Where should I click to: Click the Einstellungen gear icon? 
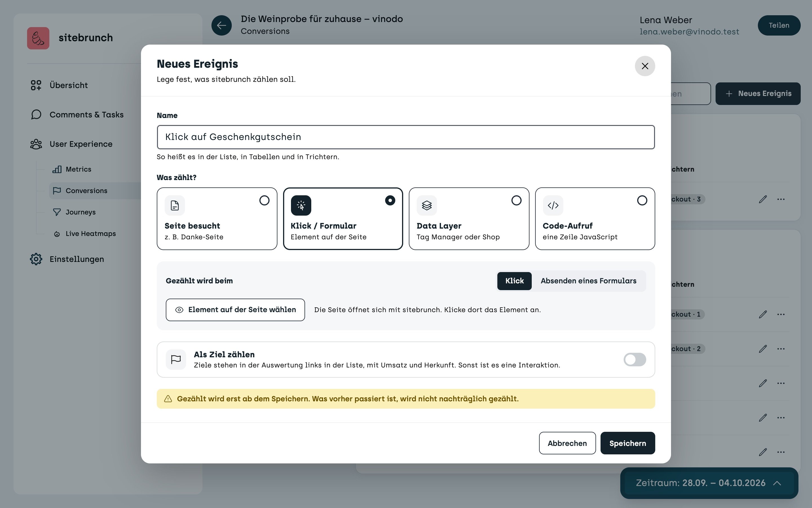pyautogui.click(x=36, y=259)
